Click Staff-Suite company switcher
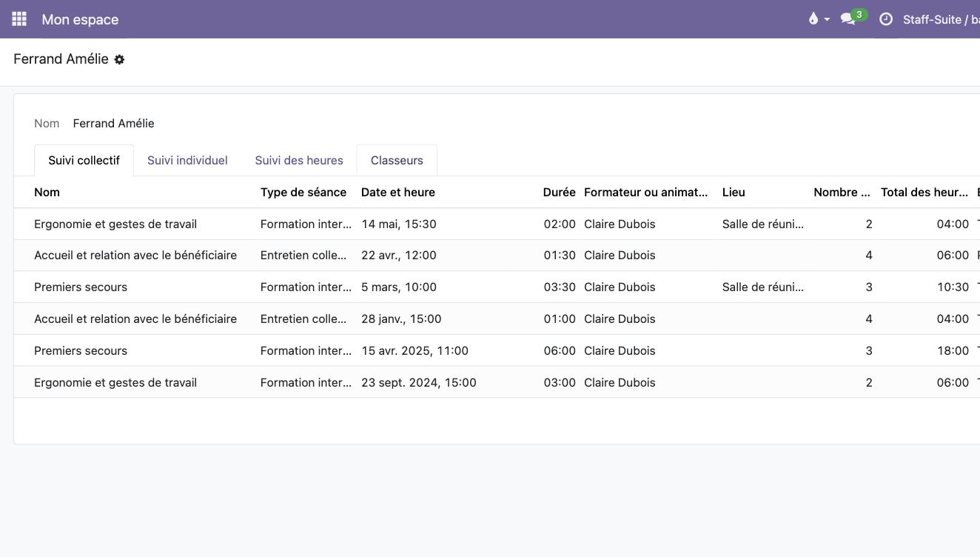This screenshot has height=557, width=980. [941, 19]
